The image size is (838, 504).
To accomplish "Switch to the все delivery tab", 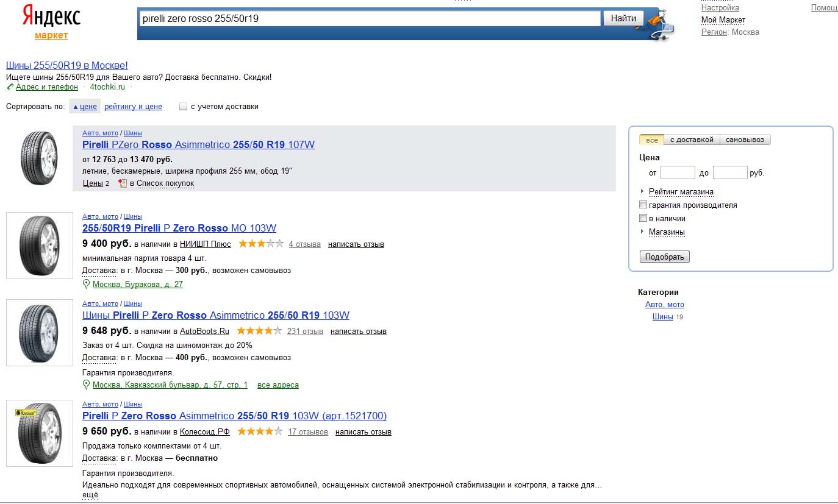I will click(x=652, y=140).
